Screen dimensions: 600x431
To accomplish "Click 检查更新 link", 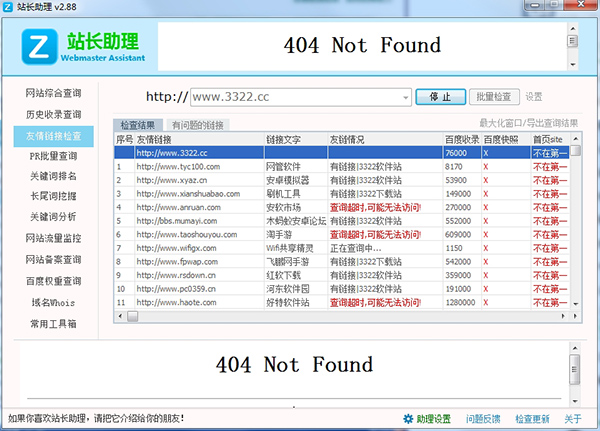I will (x=532, y=419).
